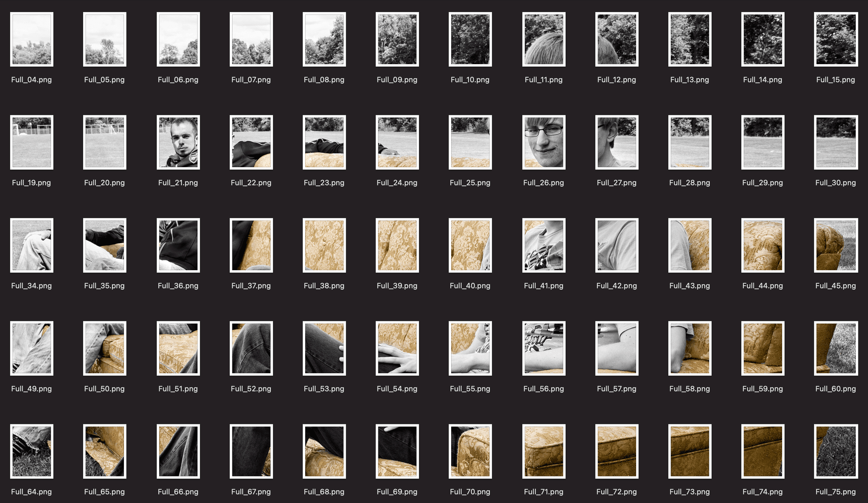The height and width of the screenshot is (503, 868).
Task: Click the filename label Full_30.png
Action: [835, 183]
